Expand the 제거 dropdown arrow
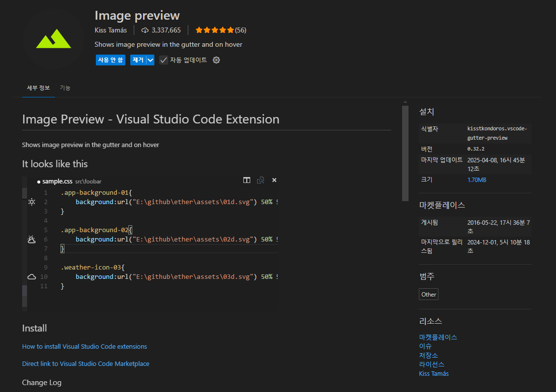556x392 pixels. coord(150,60)
